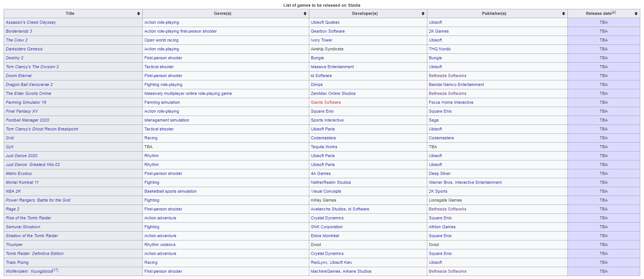The width and height of the screenshot is (644, 279).
Task: Open Farming Simulator 19 link
Action: pyautogui.click(x=26, y=102)
